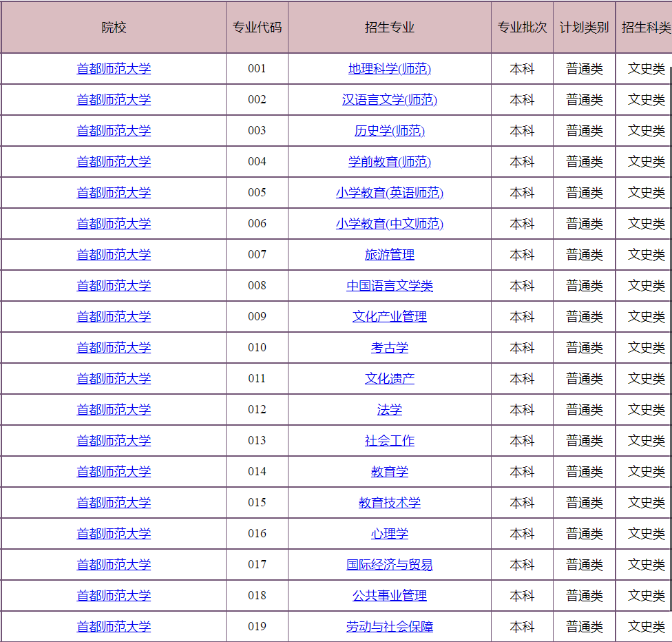Screen dimensions: 672x642
Task: Select the code cell 001
Action: coord(257,69)
